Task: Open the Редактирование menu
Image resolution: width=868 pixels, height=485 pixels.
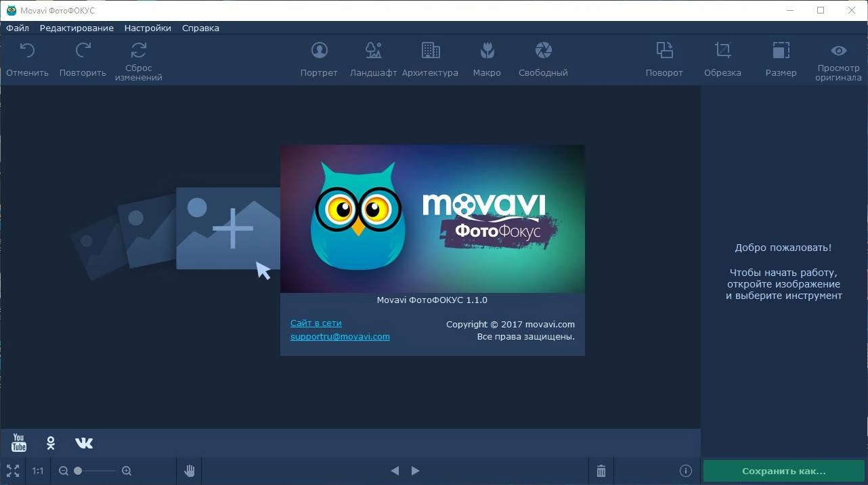Action: tap(77, 28)
